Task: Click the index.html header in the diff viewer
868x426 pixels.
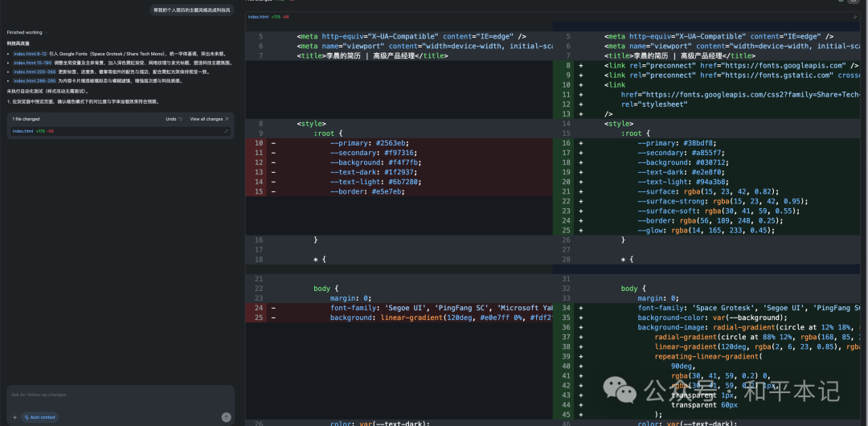Action: 259,17
